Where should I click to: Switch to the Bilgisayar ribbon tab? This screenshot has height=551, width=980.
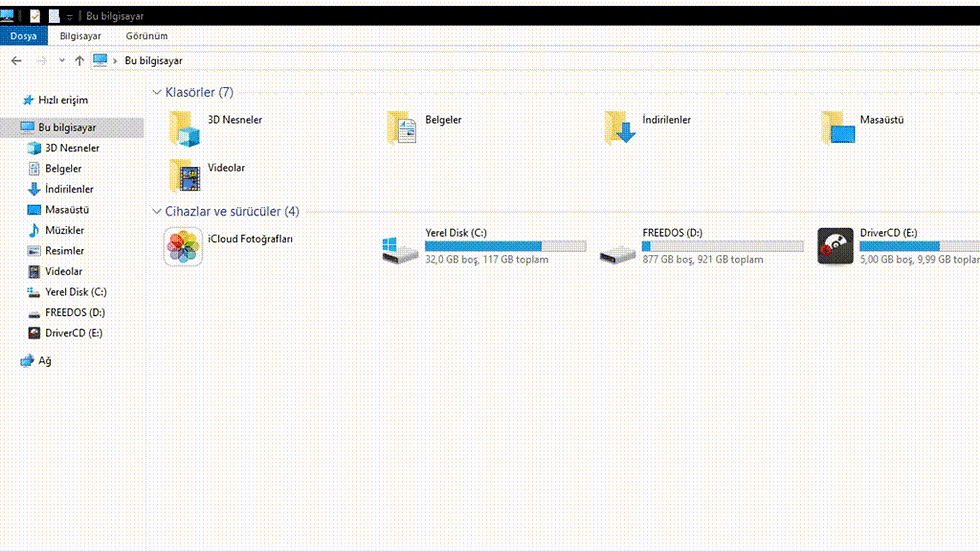(80, 36)
